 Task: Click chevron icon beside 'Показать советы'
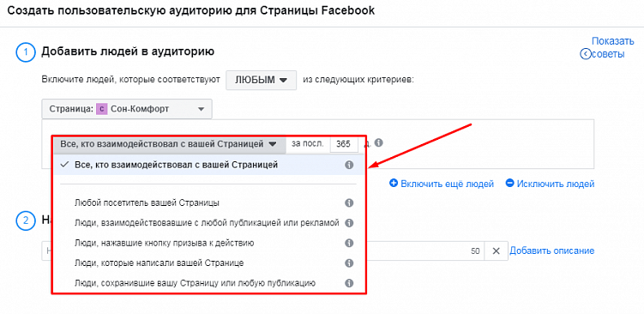(585, 54)
